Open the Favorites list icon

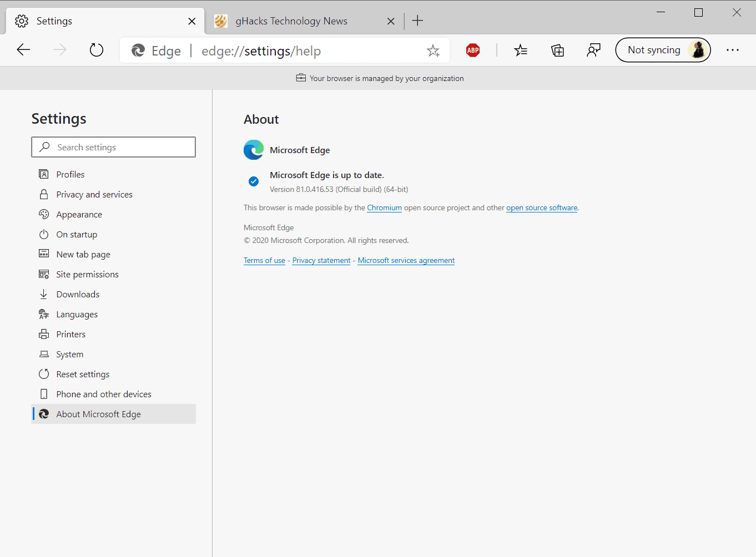pyautogui.click(x=521, y=50)
